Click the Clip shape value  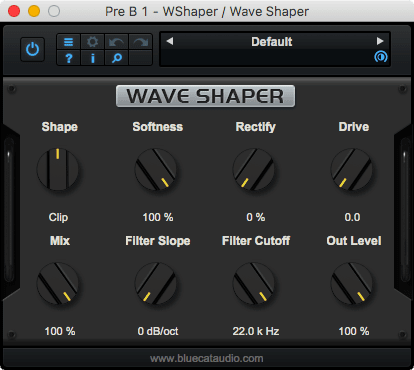[58, 217]
